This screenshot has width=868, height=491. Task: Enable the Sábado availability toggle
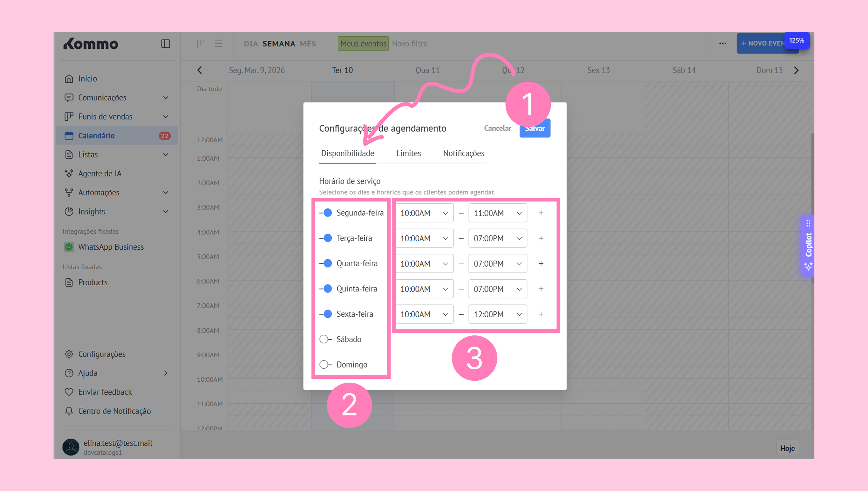pyautogui.click(x=326, y=339)
